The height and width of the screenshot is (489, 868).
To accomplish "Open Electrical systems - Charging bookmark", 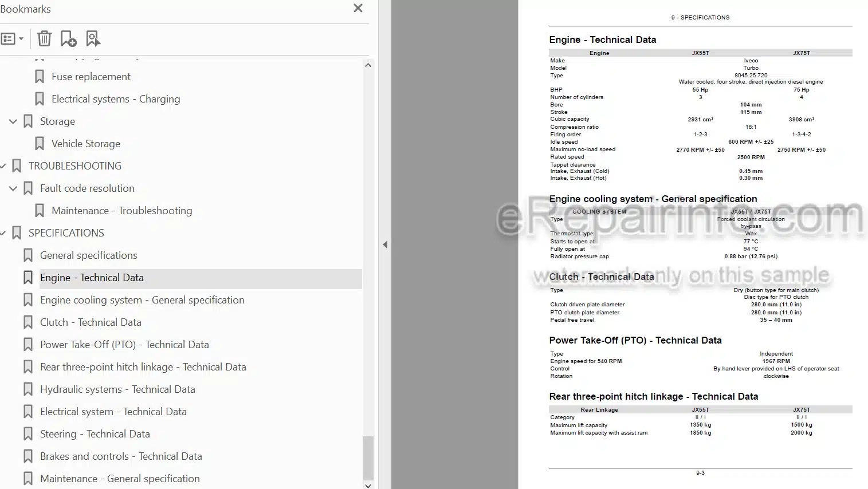I will coord(116,99).
